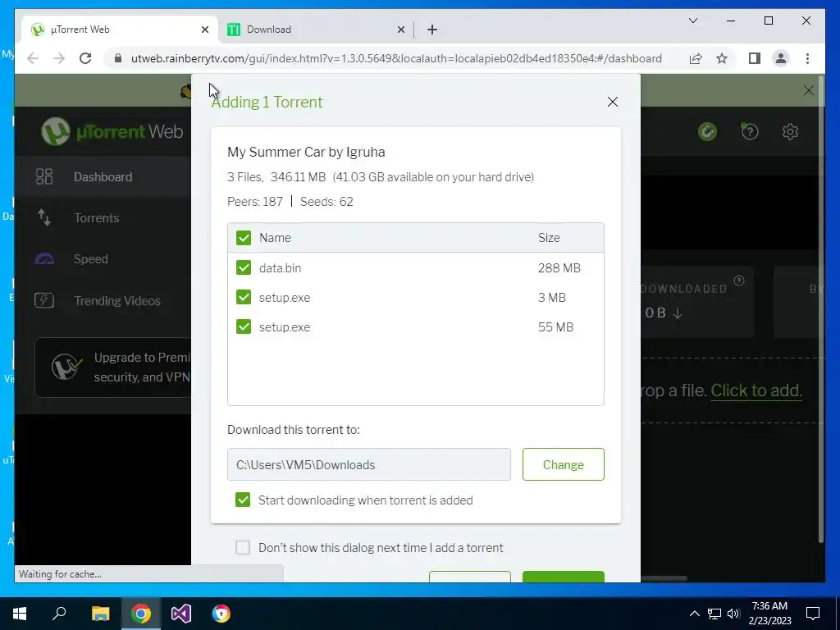Screen dimensions: 840x630
Task: Click the uTorrent Web logo
Action: pyautogui.click(x=112, y=131)
